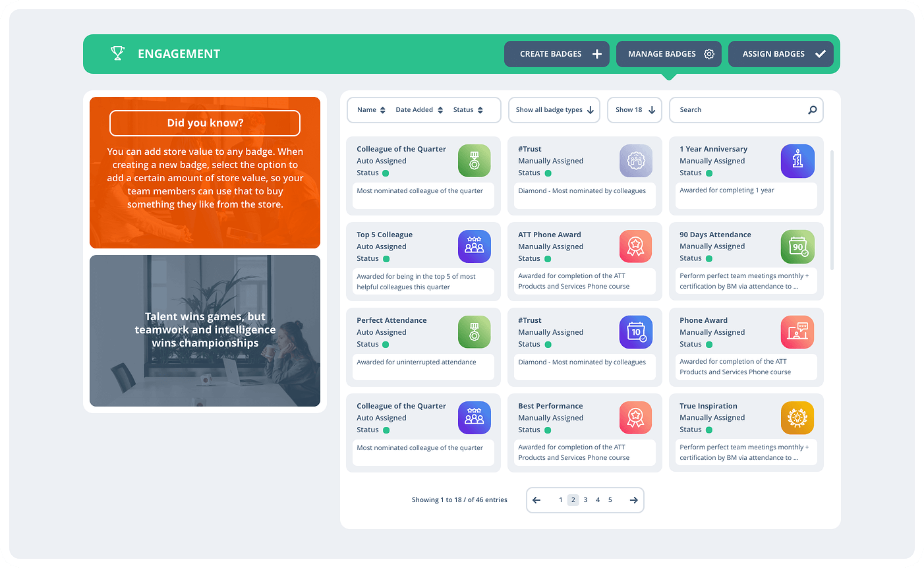Viewport: 924px width, 568px height.
Task: Open the Show all badge types dropdown
Action: pyautogui.click(x=554, y=110)
